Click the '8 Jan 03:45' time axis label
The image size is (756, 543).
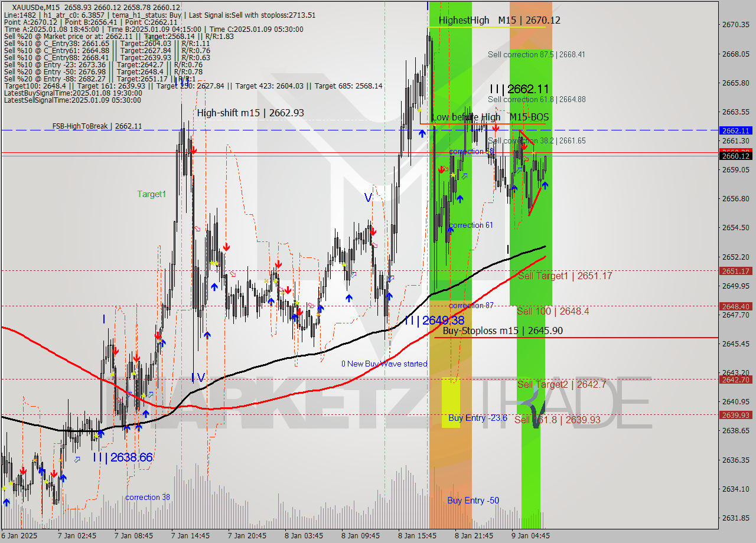304,536
